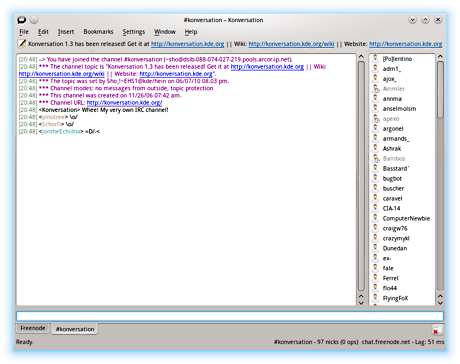
Task: Click the user icon beside Basstard`
Action: click(376, 169)
